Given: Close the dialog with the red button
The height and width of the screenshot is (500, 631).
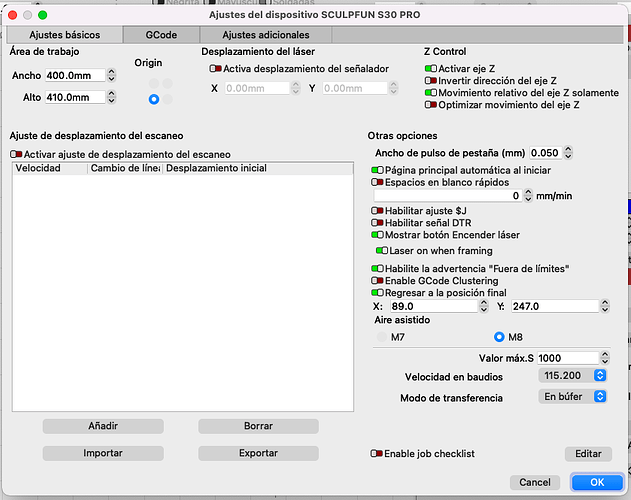Looking at the screenshot, I should 12,15.
